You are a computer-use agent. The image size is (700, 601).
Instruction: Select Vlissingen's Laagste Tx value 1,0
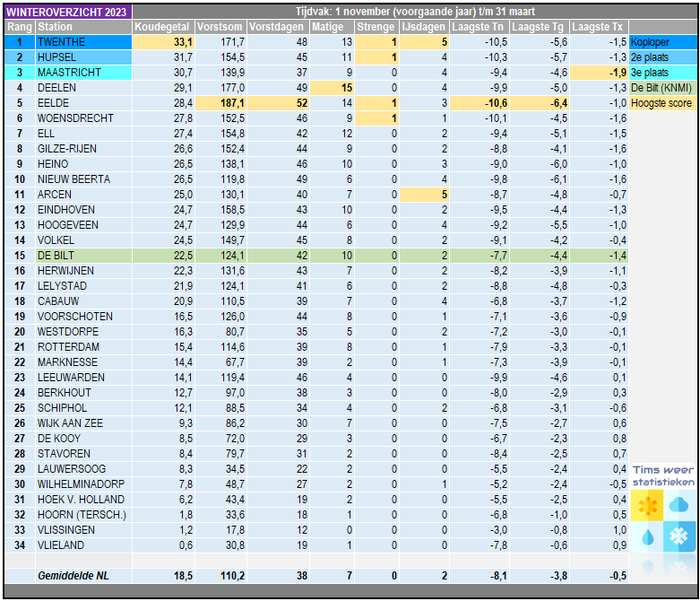click(x=599, y=530)
